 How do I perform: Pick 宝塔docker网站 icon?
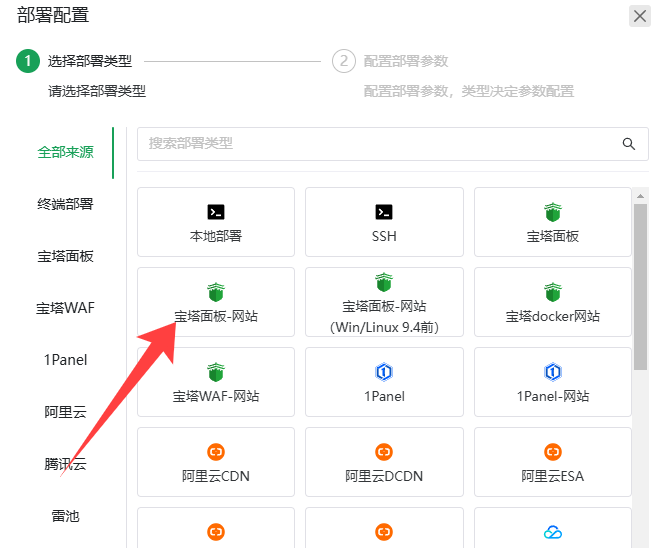(553, 292)
